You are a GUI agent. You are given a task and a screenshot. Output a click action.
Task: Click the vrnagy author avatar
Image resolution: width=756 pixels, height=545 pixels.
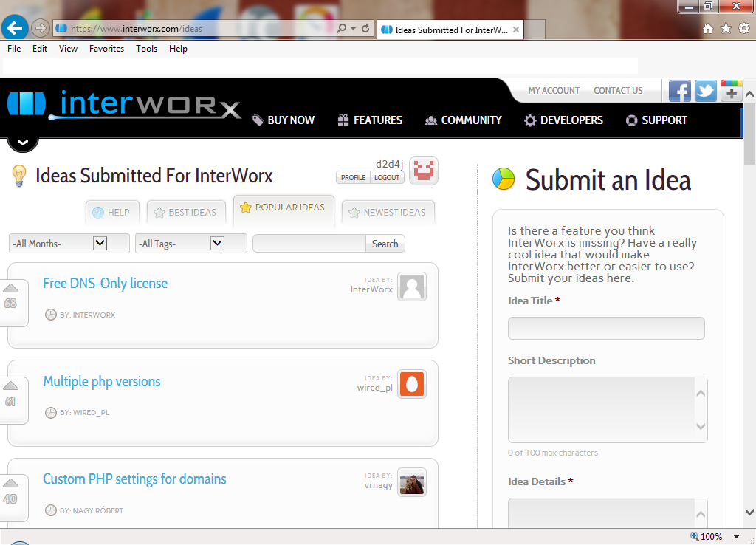[x=412, y=481]
